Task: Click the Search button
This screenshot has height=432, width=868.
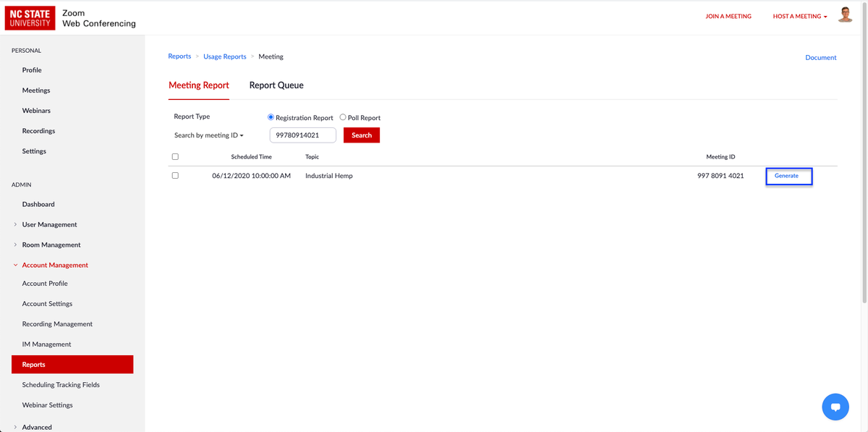Action: tap(361, 135)
